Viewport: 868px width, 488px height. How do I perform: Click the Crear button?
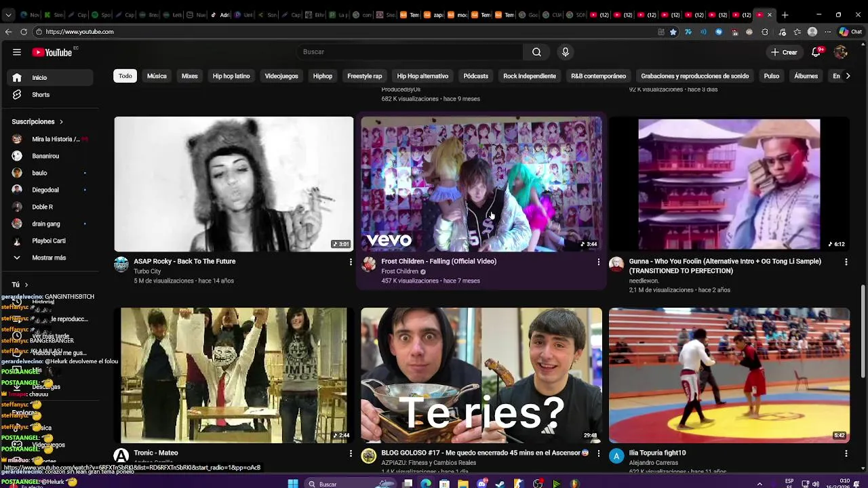click(784, 52)
